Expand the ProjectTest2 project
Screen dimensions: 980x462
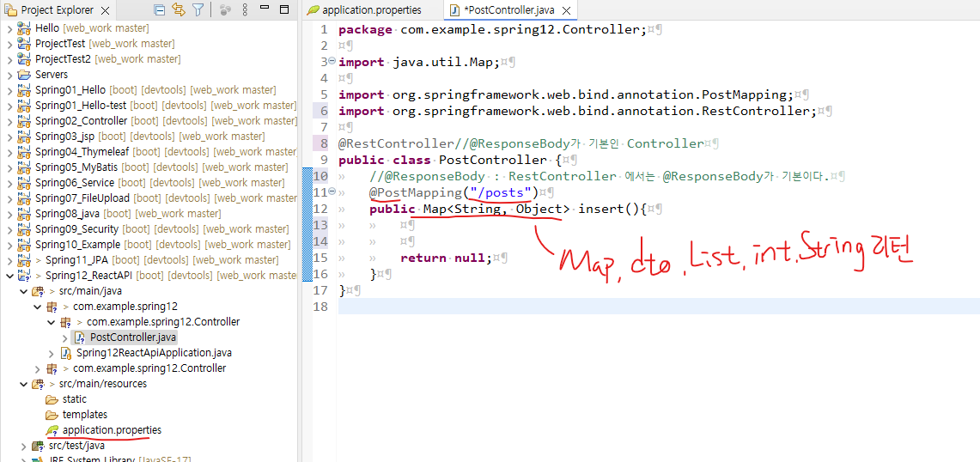9,58
